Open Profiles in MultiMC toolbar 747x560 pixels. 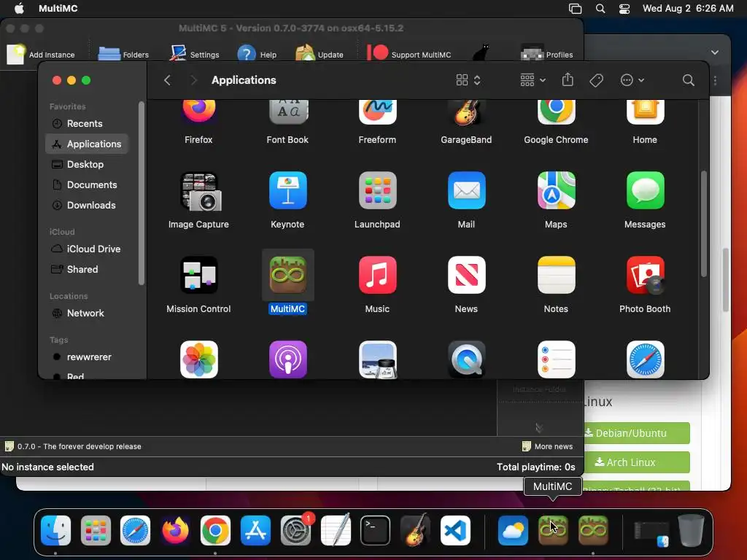click(x=546, y=54)
